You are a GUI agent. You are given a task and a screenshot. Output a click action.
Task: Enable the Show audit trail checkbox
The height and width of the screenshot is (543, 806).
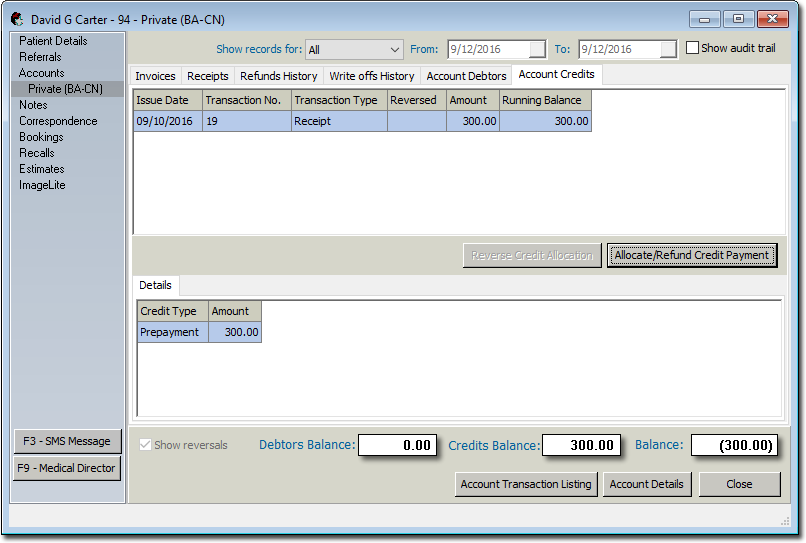click(x=693, y=48)
